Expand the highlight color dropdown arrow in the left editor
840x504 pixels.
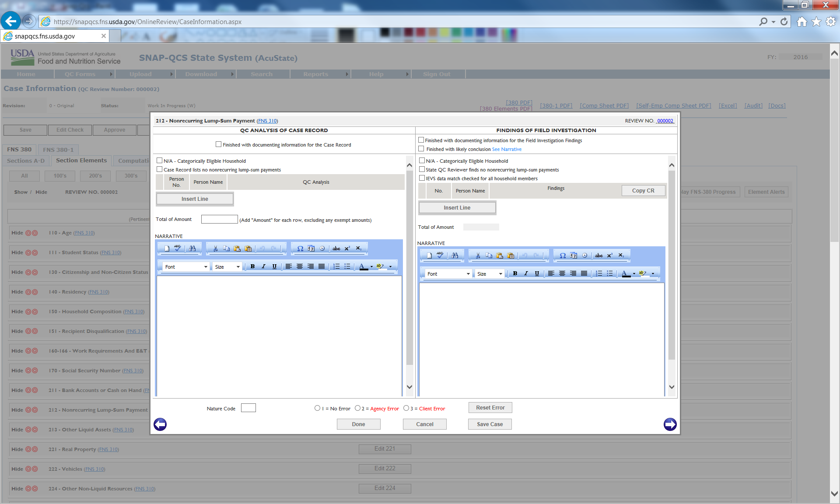click(x=390, y=266)
